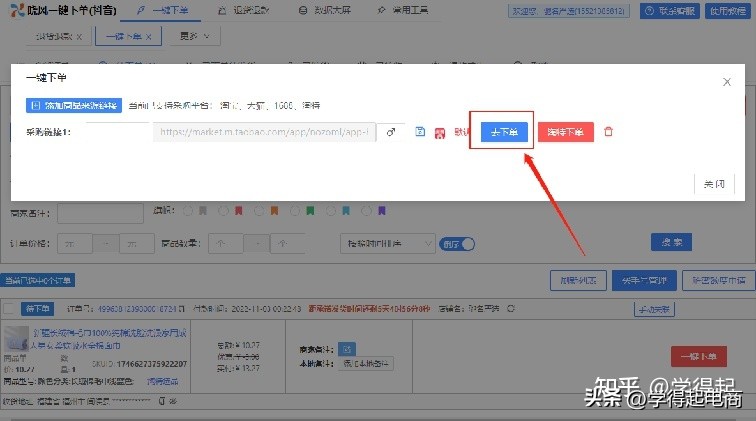Click the 联系客服 button in the header
The image size is (756, 421).
[670, 11]
